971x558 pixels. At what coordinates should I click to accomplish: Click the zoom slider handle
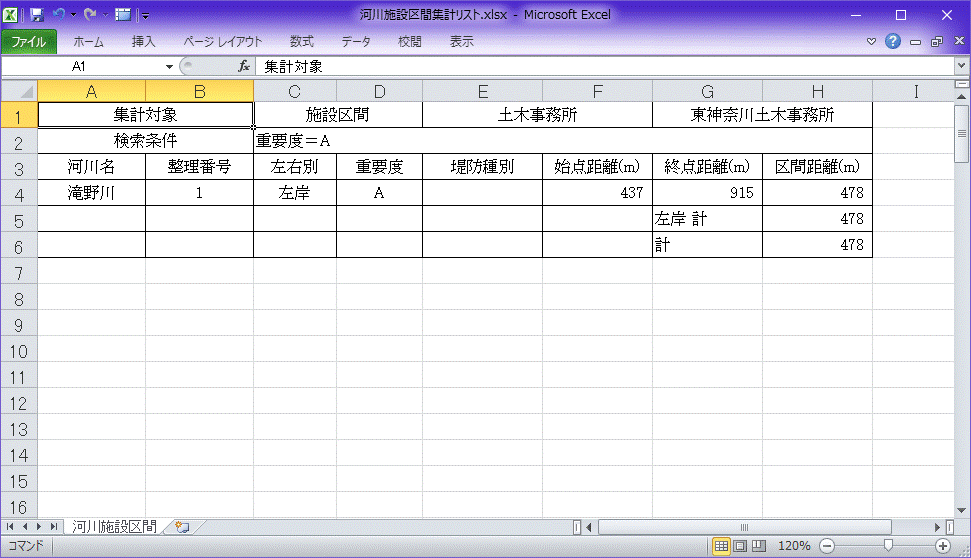coord(888,546)
